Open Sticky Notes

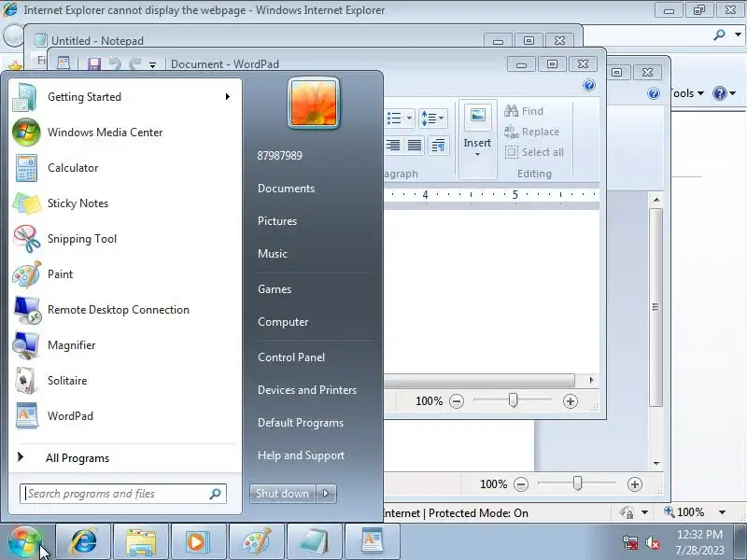click(124, 203)
